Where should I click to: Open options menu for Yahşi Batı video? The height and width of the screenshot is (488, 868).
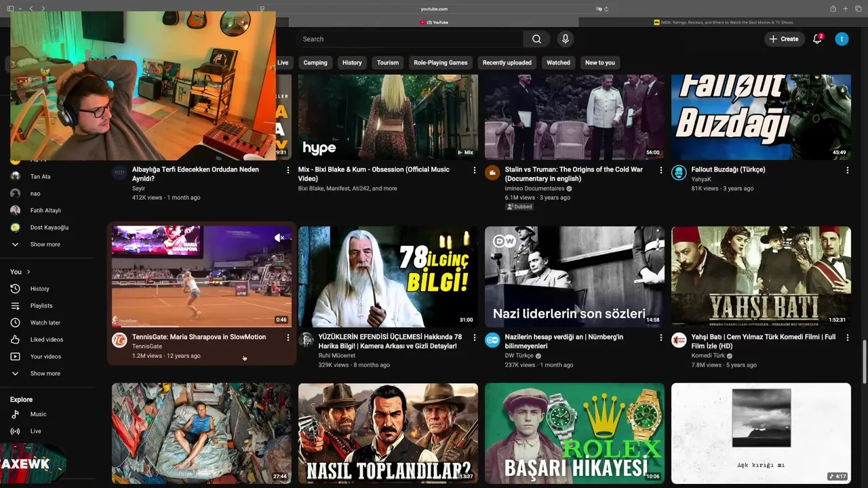[x=847, y=338]
